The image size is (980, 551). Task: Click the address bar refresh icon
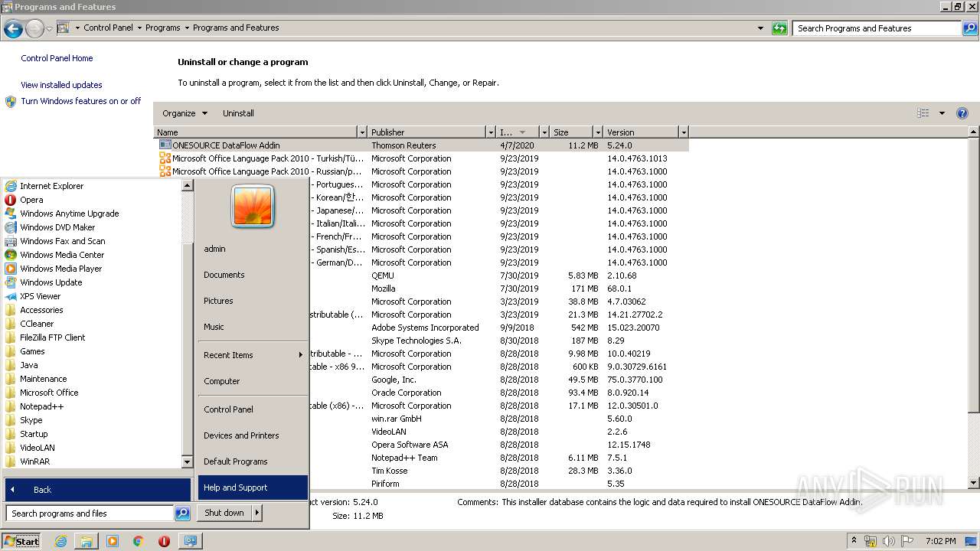[x=779, y=28]
